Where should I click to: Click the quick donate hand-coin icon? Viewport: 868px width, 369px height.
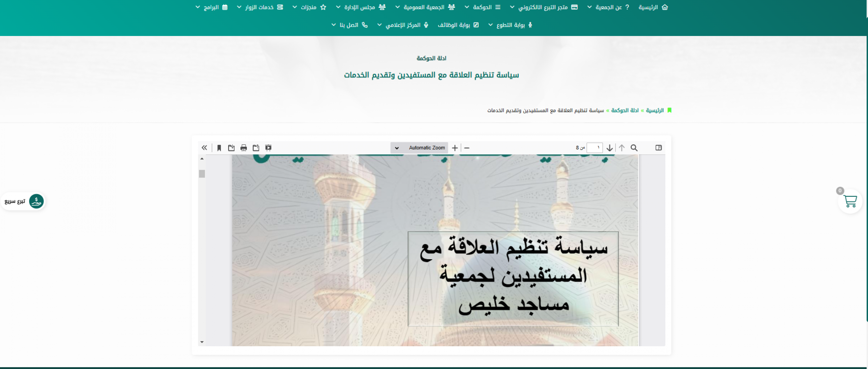tap(36, 201)
